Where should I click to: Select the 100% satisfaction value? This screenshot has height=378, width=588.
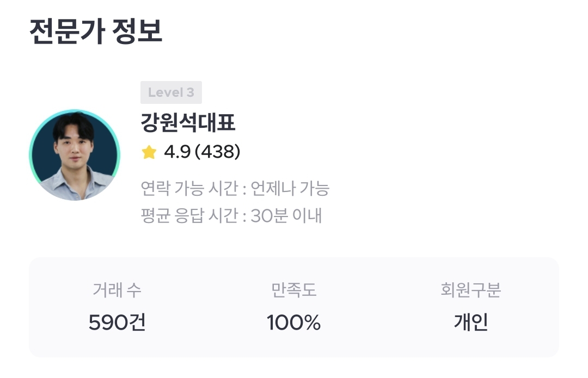click(293, 323)
